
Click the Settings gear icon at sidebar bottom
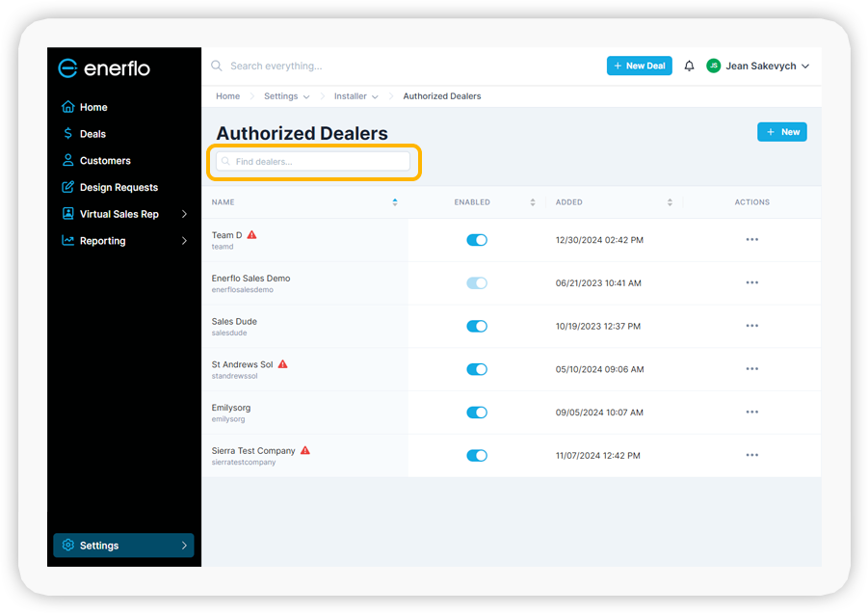67,545
